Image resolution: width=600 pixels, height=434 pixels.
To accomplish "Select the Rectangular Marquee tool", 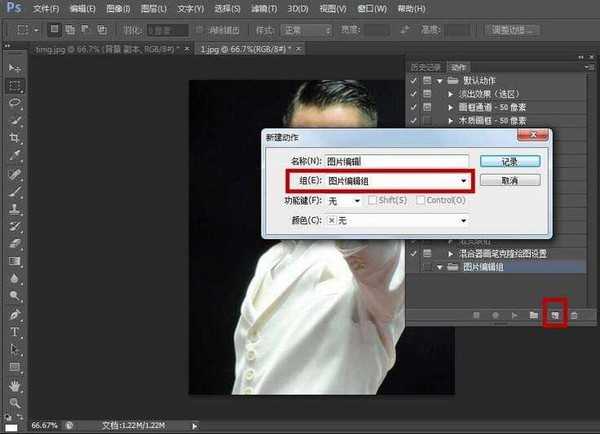I will pos(15,86).
